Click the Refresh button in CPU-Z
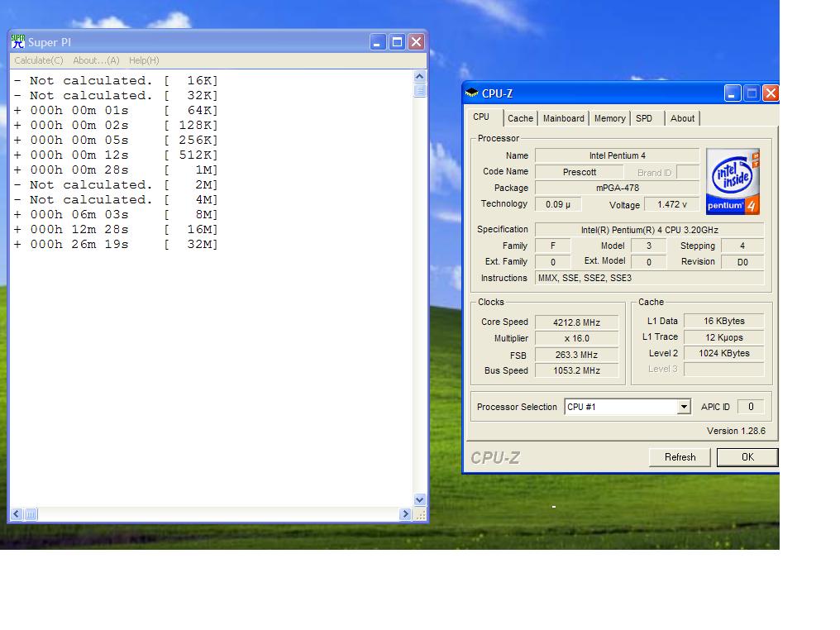 [x=680, y=457]
